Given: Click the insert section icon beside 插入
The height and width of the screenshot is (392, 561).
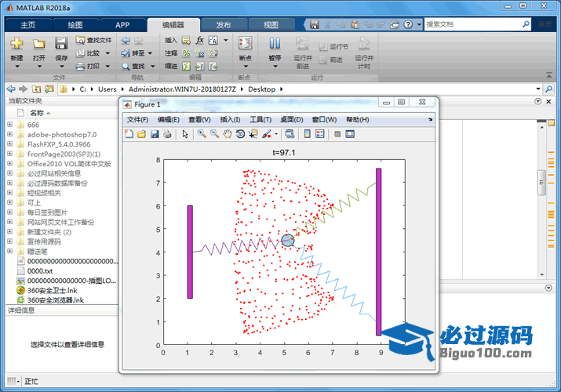Looking at the screenshot, I should (186, 41).
